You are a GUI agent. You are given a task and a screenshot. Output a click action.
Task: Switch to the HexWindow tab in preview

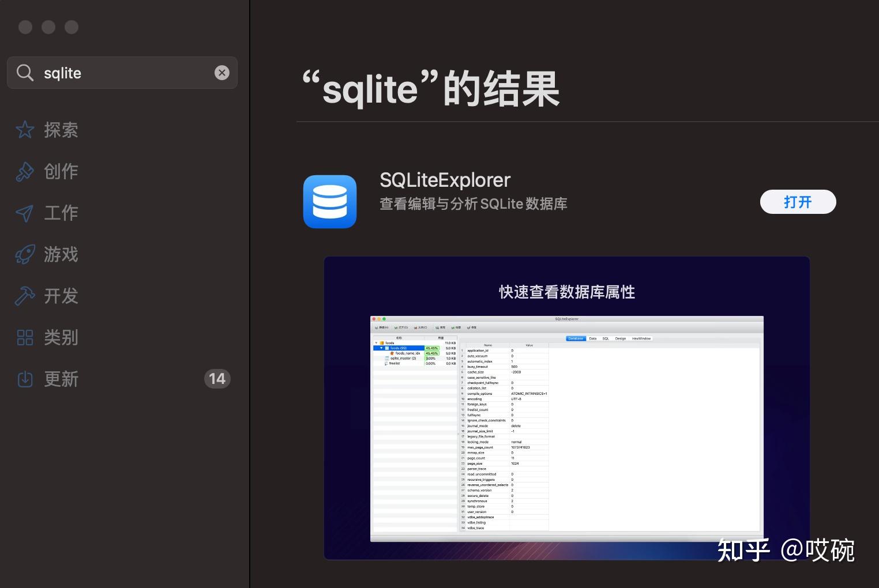[642, 338]
